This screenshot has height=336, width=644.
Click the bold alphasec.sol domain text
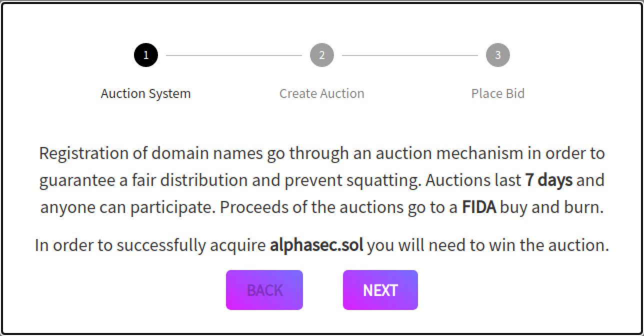coord(316,245)
